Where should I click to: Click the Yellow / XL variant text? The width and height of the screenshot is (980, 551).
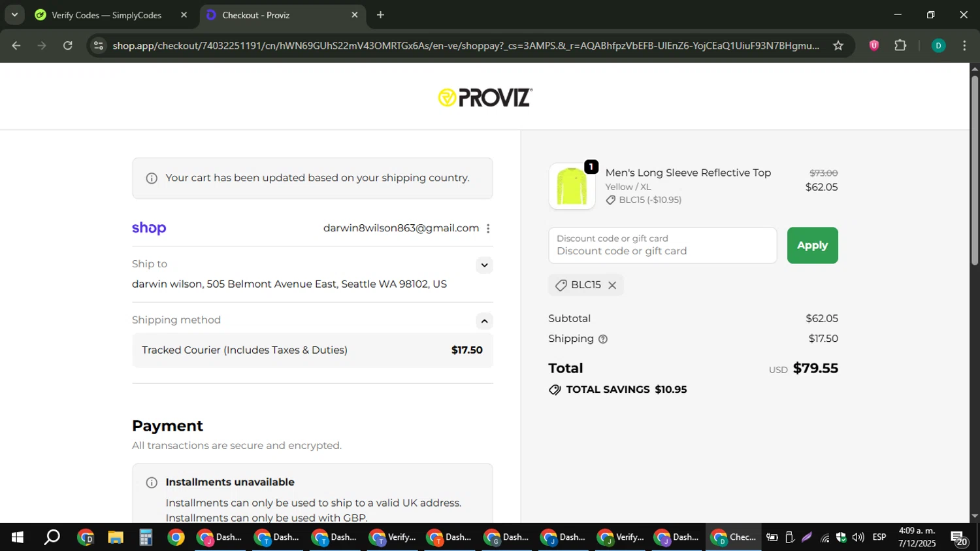(628, 187)
